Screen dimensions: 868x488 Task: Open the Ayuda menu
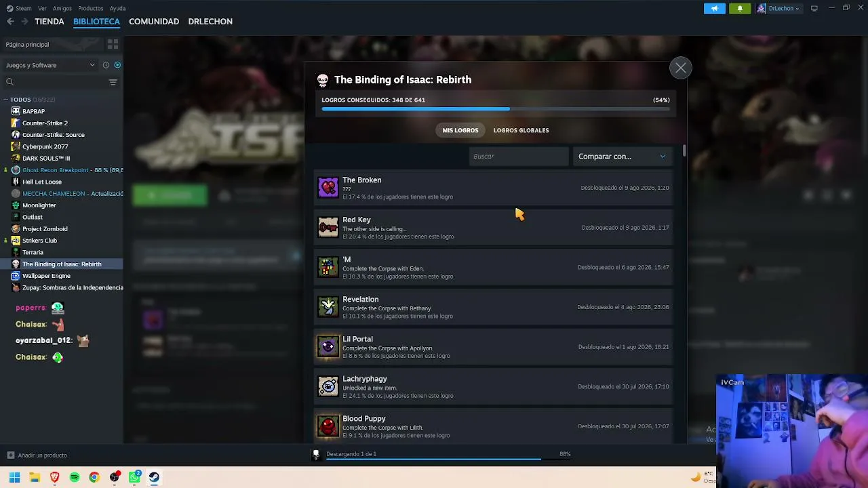pyautogui.click(x=117, y=9)
